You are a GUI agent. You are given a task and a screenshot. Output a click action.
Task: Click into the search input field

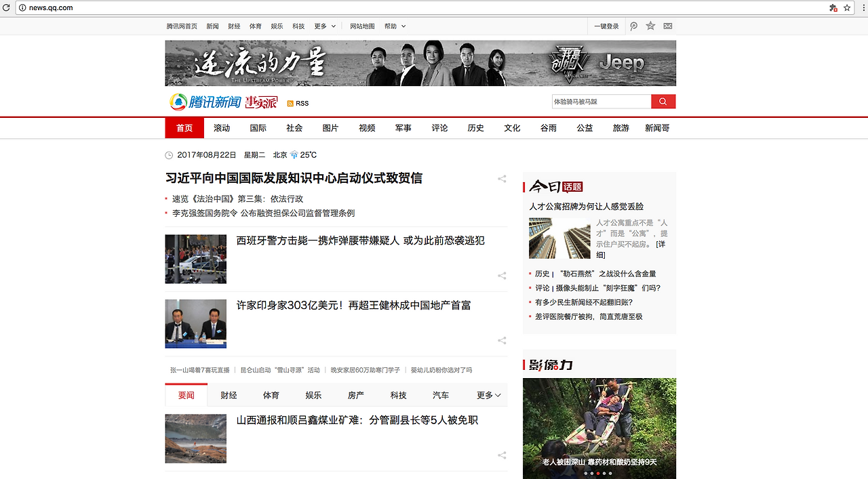tap(601, 102)
